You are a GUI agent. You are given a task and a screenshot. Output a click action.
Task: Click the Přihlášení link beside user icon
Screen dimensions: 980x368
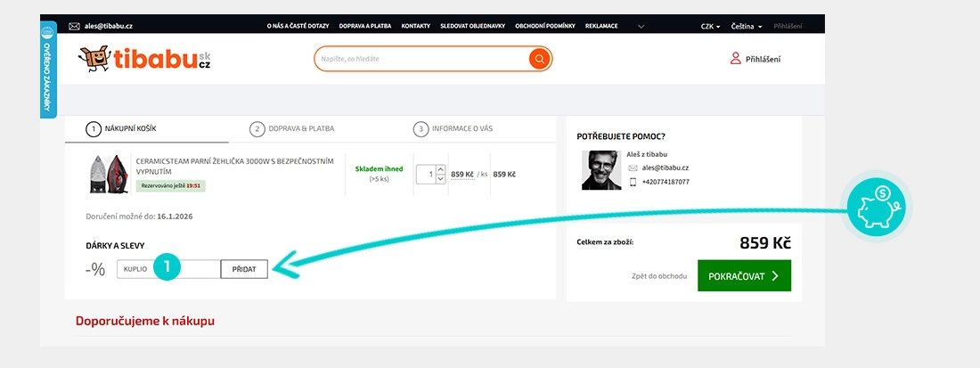763,60
